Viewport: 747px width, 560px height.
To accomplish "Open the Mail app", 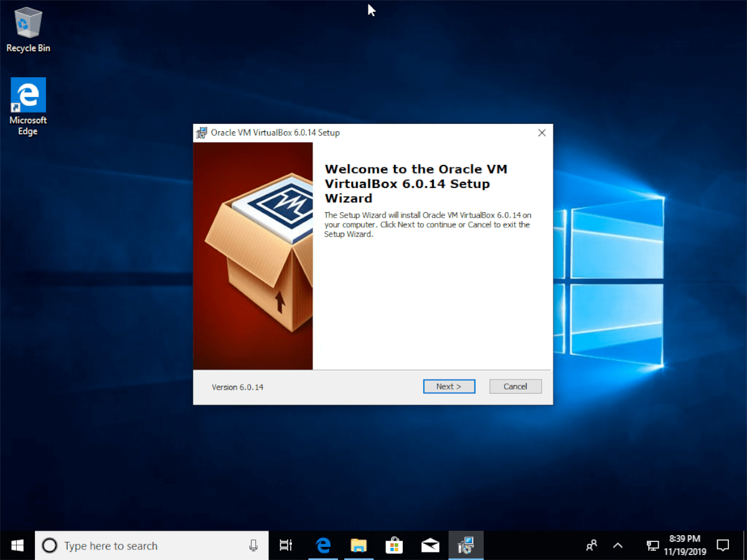I will tap(430, 545).
